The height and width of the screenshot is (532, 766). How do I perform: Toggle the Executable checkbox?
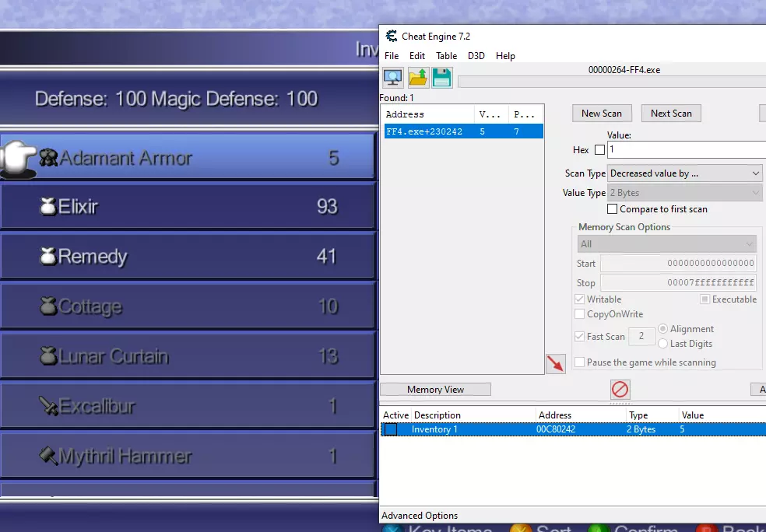click(705, 299)
